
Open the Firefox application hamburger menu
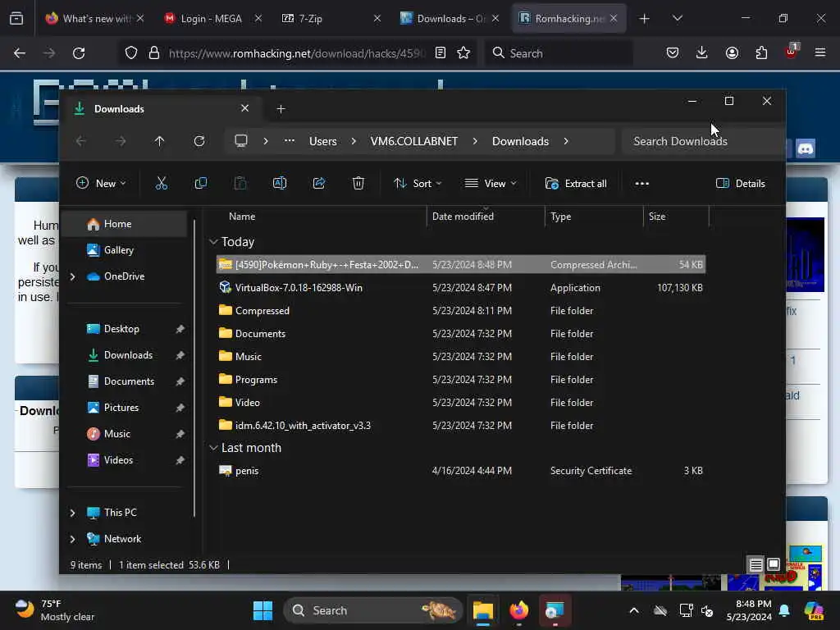[x=820, y=52]
